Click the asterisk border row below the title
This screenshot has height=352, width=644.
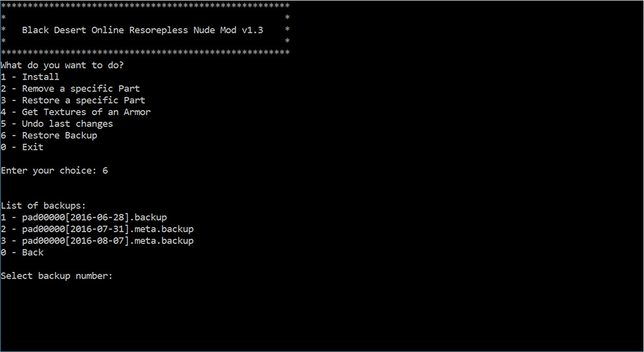tap(145, 52)
